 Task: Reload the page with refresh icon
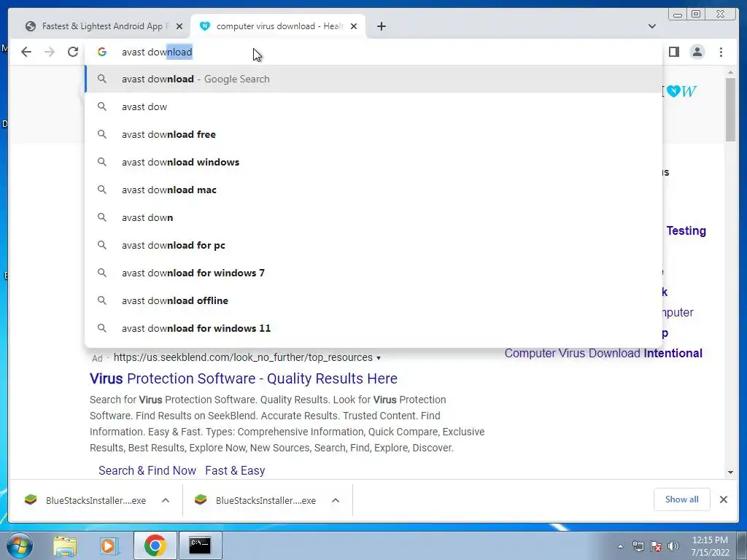73,52
